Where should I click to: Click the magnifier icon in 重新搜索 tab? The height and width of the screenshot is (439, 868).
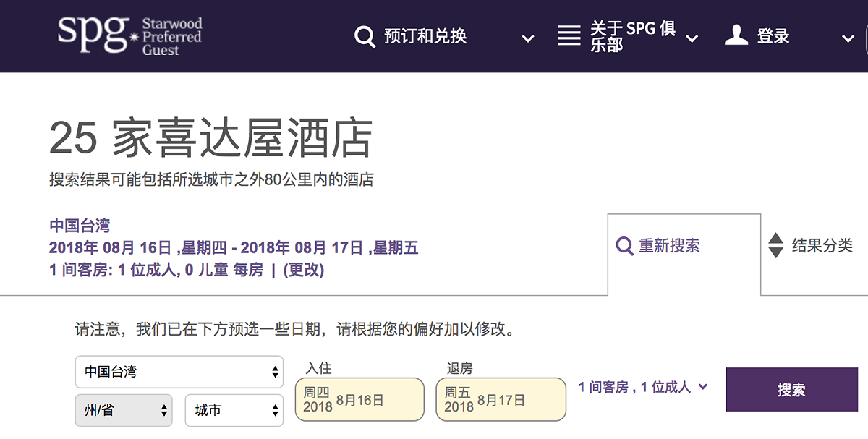(x=625, y=246)
